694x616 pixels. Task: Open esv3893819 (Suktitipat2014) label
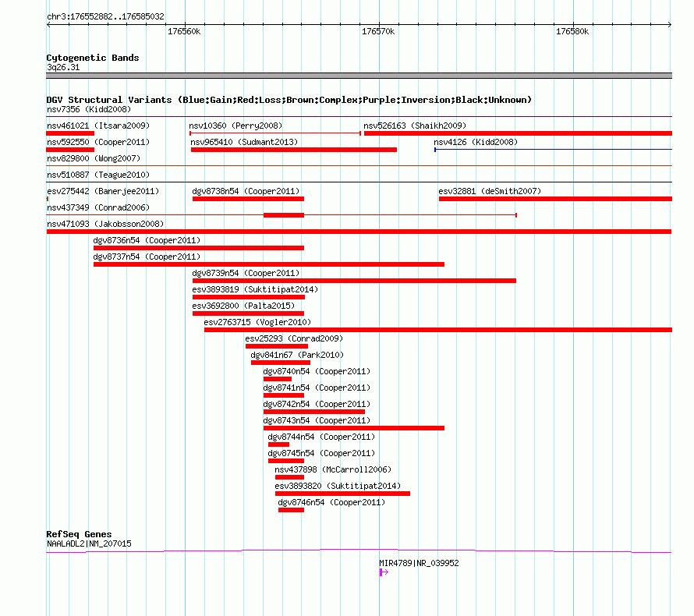255,289
